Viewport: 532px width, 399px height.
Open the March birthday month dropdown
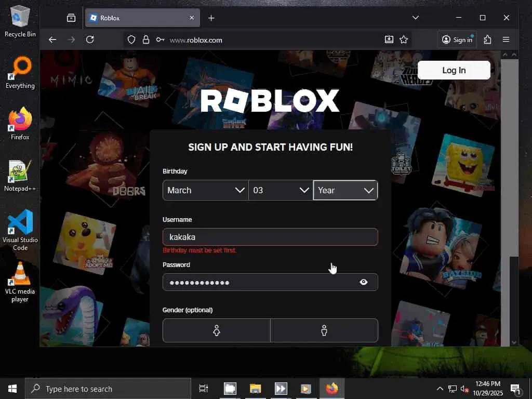206,190
